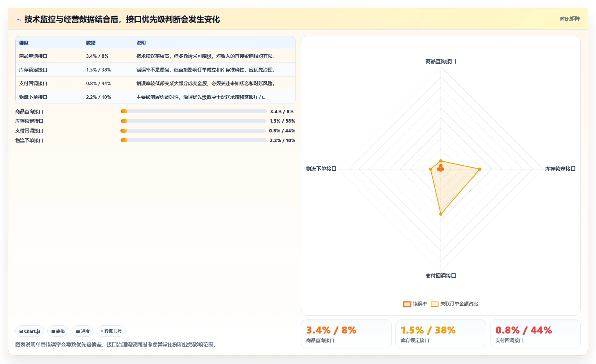Open the 1.5% / 38% 库存锁定接口 data card
This screenshot has width=596, height=364.
pyautogui.click(x=441, y=334)
